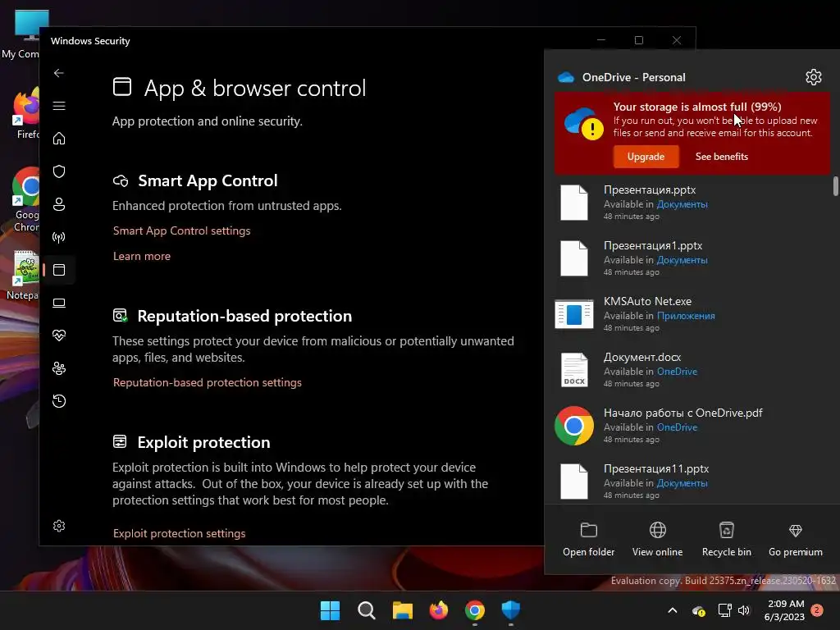Open Family options sidebar icon
The image size is (840, 630).
click(x=59, y=368)
